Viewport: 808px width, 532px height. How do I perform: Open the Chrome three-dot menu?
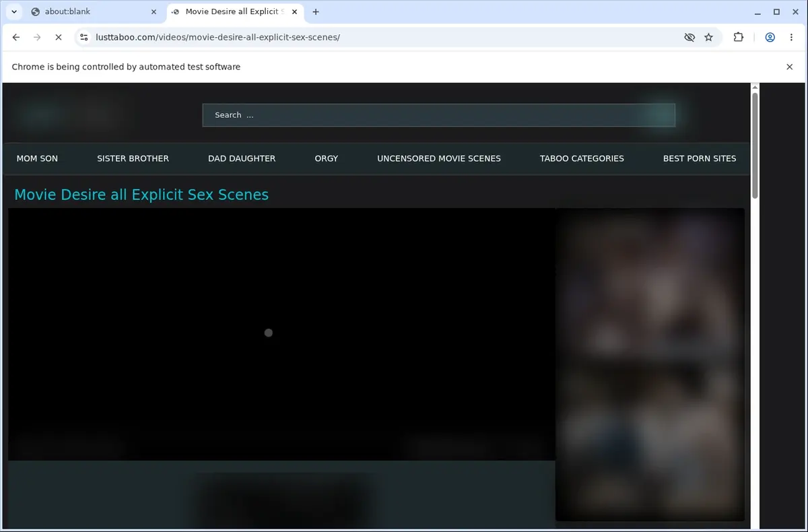click(x=791, y=38)
